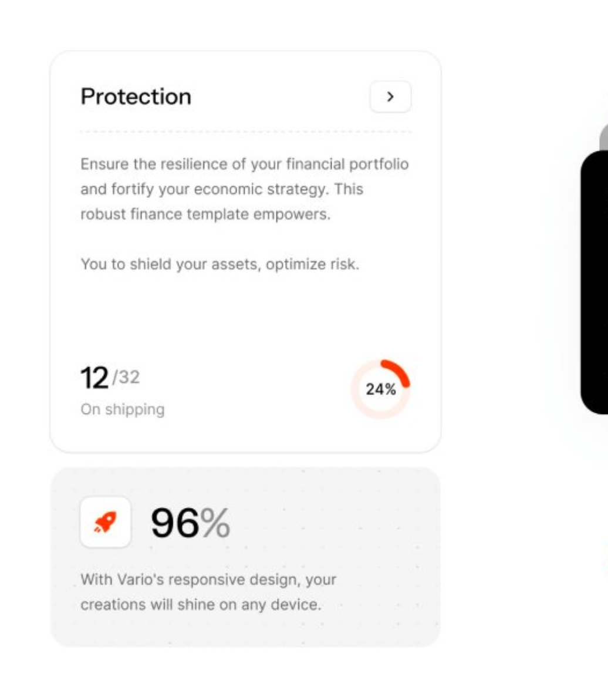This screenshot has height=700, width=608.
Task: Click the You to shield your assets text
Action: [x=219, y=264]
